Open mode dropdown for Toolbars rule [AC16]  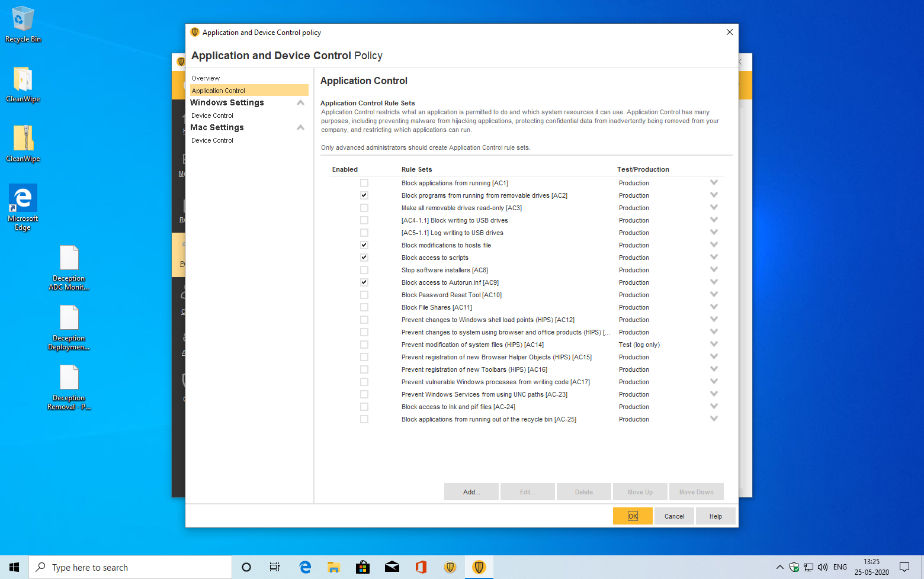click(714, 369)
